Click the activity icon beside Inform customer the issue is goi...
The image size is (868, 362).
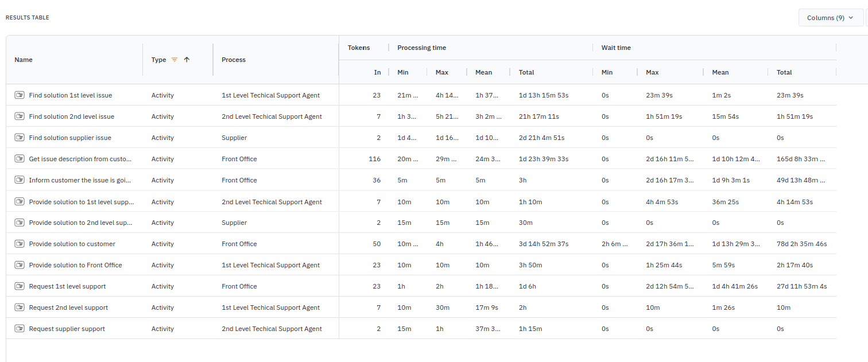(x=20, y=180)
